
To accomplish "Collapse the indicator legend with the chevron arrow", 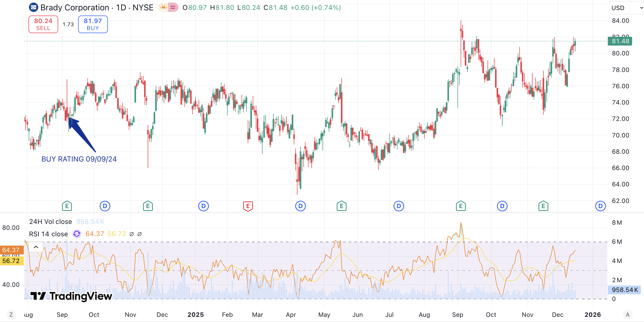I will point(36,247).
